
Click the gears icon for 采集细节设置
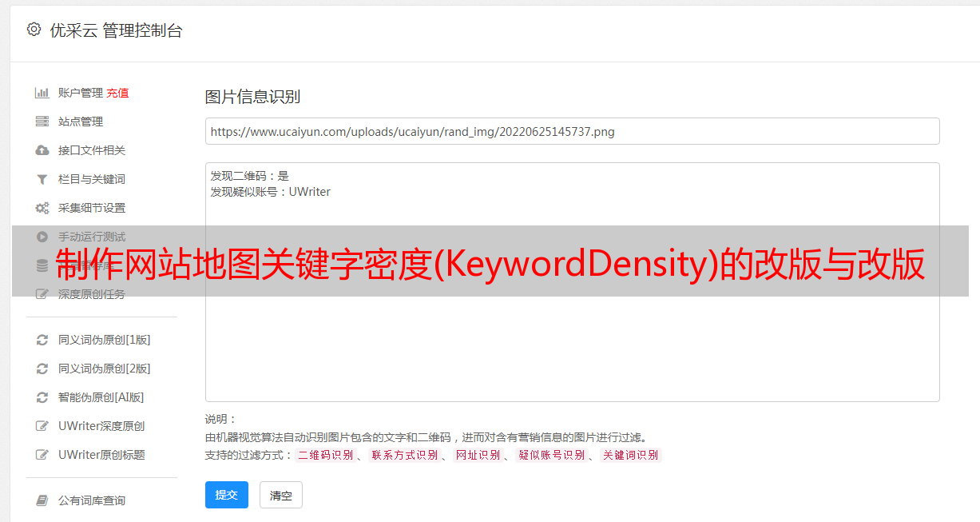[x=42, y=208]
